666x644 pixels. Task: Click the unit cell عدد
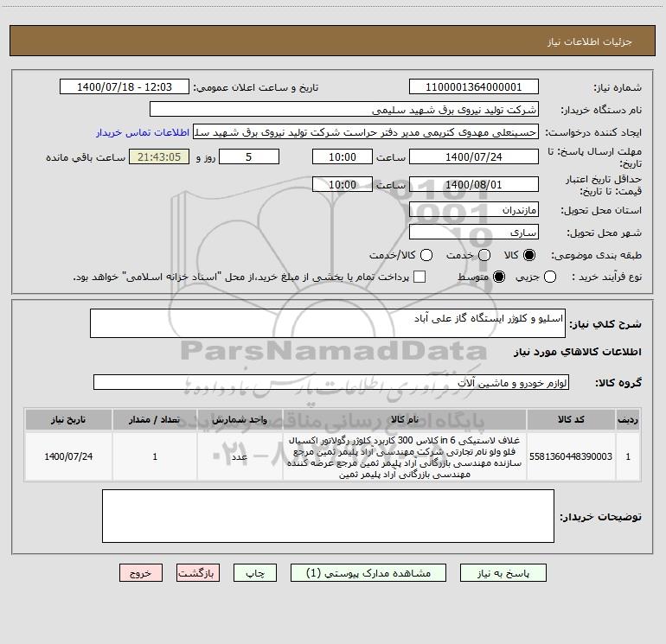coord(240,456)
